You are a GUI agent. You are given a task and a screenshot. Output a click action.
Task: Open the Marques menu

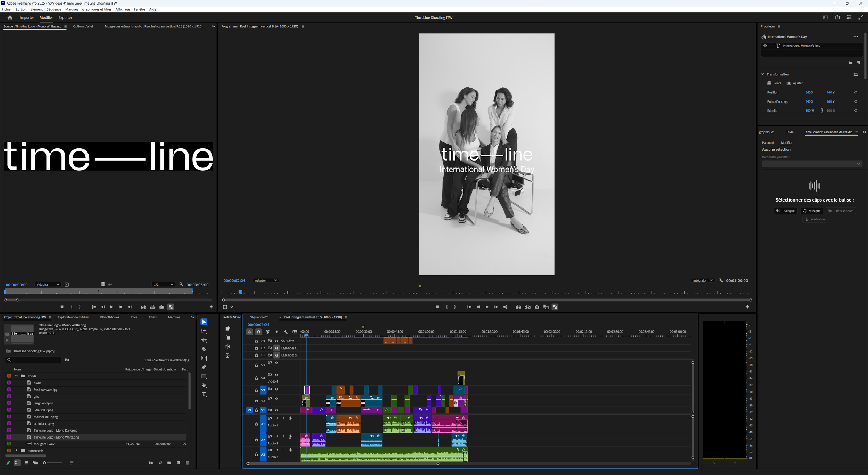point(72,9)
